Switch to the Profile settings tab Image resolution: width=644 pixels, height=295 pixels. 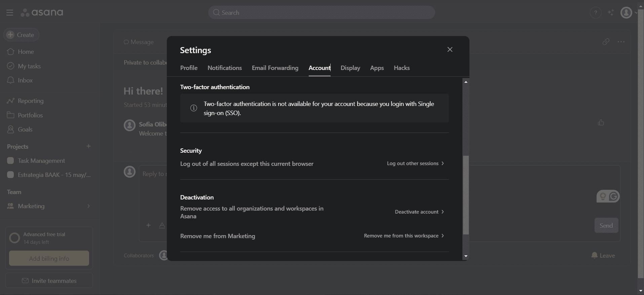coord(189,68)
